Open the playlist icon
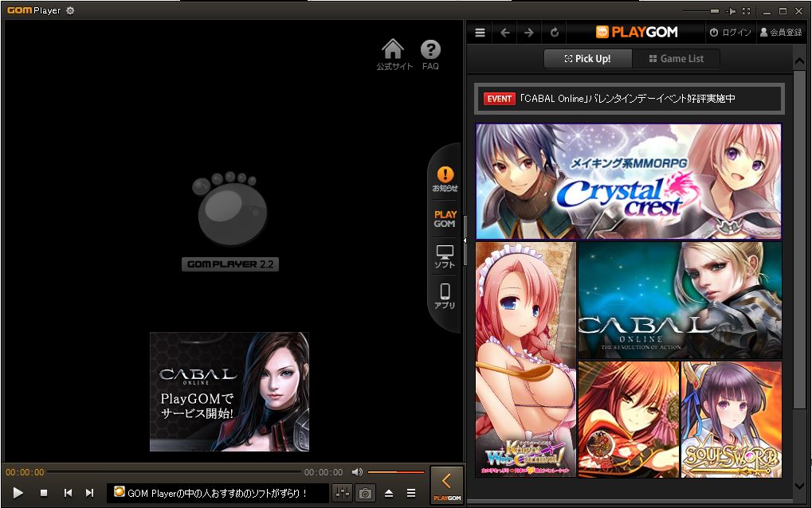The width and height of the screenshot is (812, 508). point(411,493)
